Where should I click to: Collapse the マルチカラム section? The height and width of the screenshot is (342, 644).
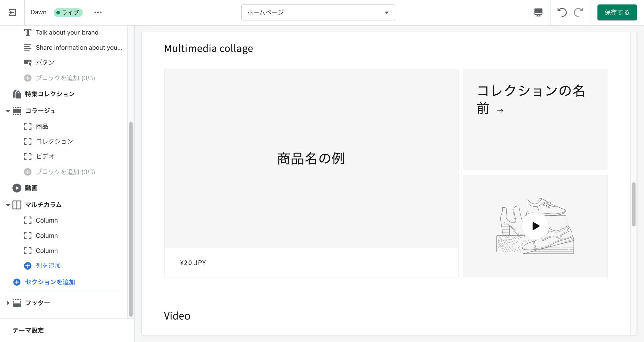(8, 205)
